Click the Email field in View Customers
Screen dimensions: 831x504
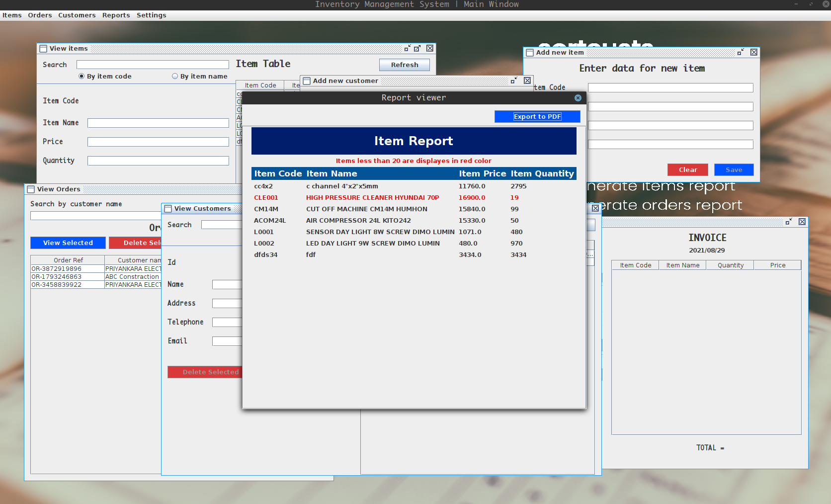[227, 341]
